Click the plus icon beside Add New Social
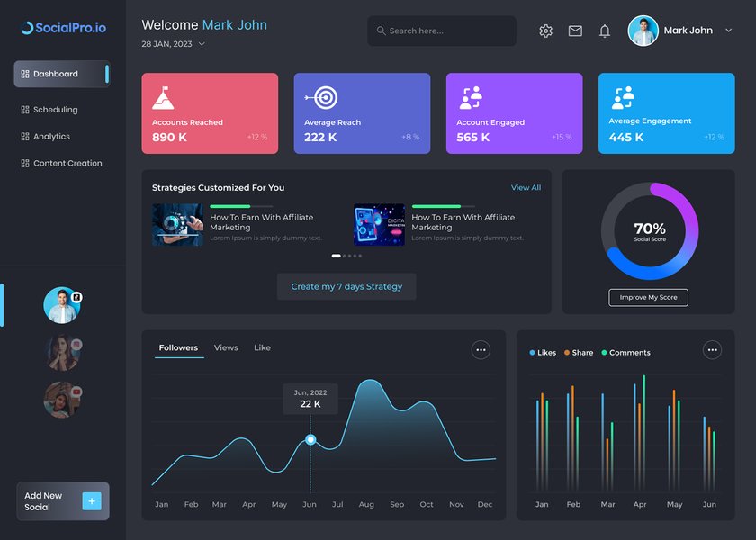The height and width of the screenshot is (540, 756). (x=92, y=501)
